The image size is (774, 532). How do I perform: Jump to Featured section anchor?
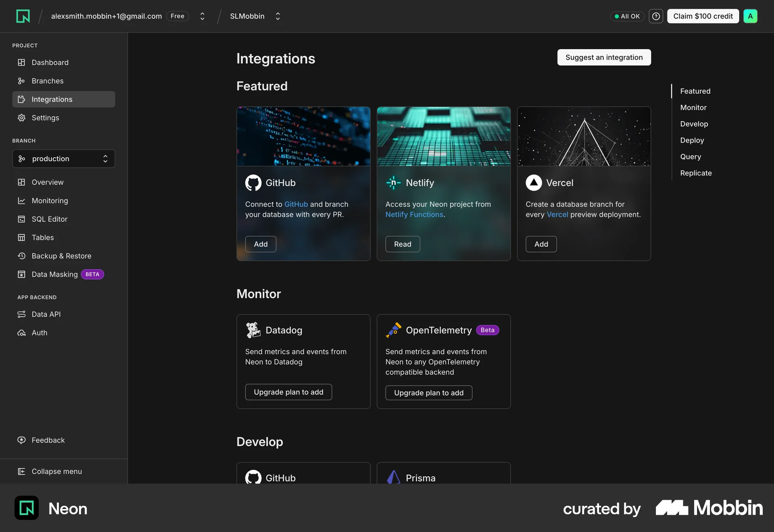(695, 91)
